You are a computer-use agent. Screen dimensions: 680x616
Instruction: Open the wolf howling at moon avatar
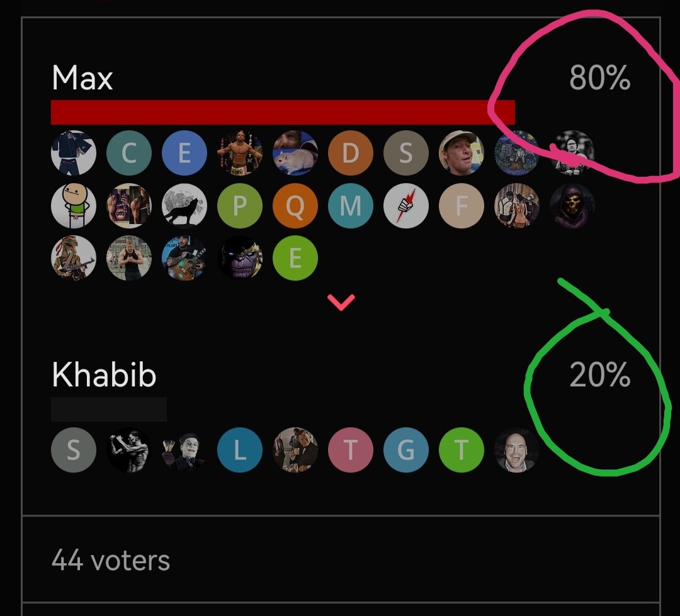click(x=184, y=206)
